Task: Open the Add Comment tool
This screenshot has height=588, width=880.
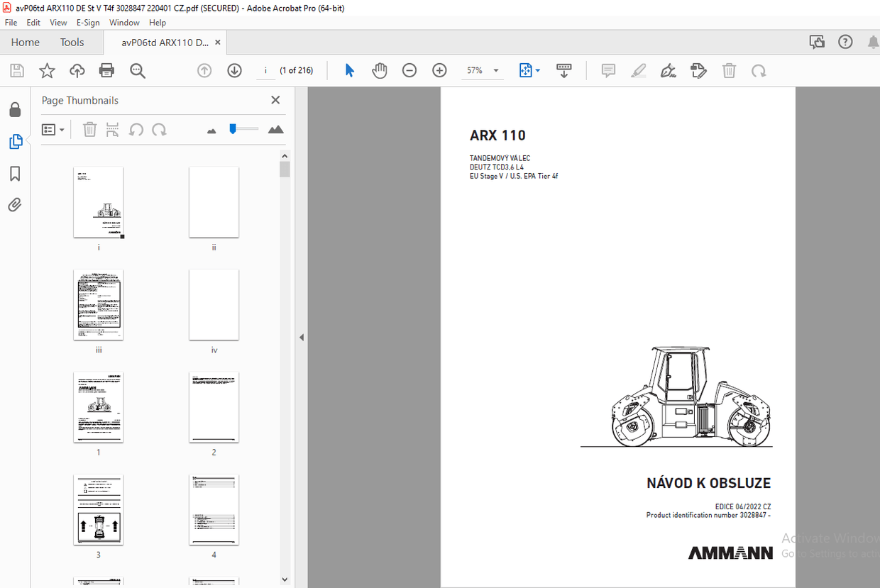Action: (608, 70)
